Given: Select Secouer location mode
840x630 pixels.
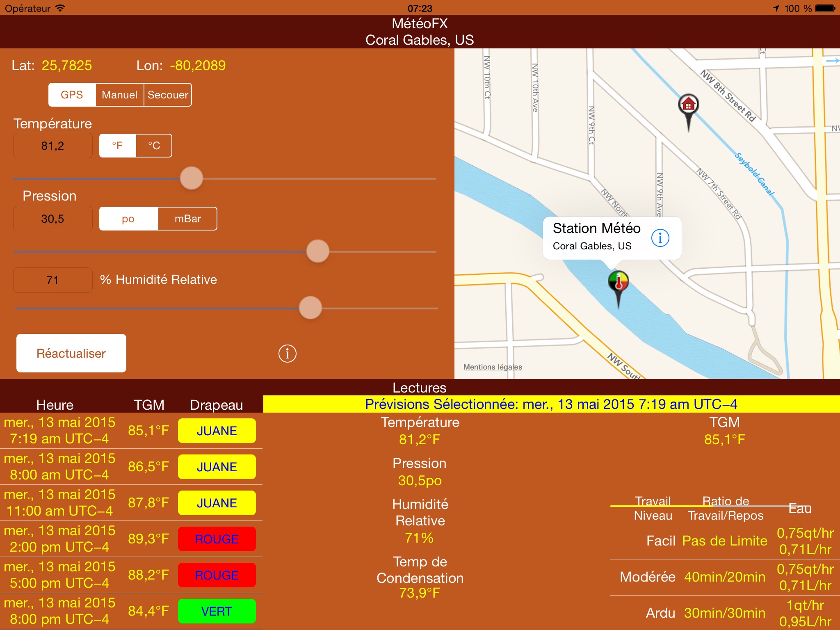Looking at the screenshot, I should [168, 95].
